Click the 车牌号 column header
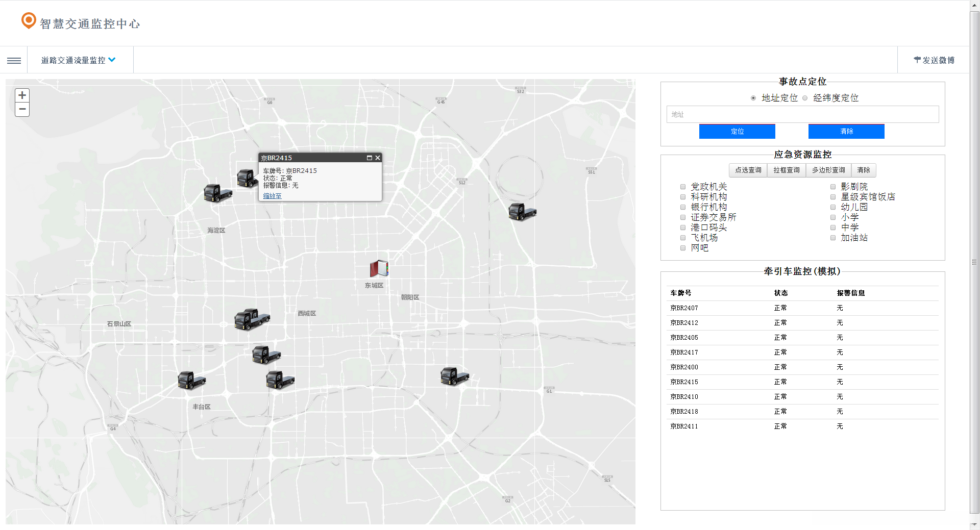Viewport: 980px width, 530px height. coord(681,293)
